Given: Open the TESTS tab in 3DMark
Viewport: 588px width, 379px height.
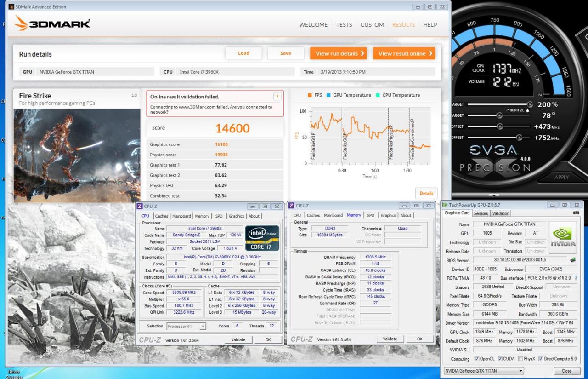Looking at the screenshot, I should point(344,25).
